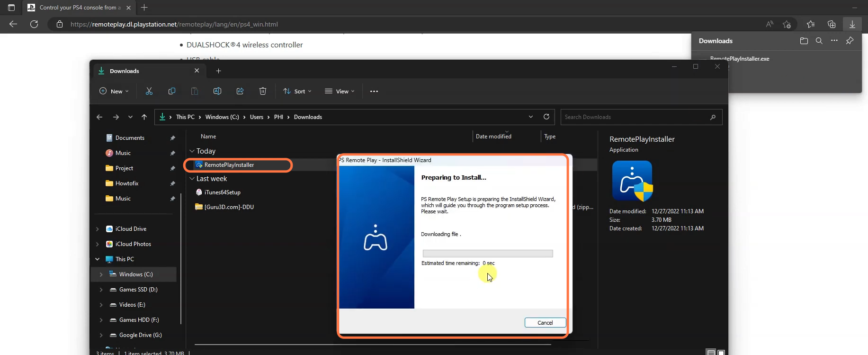Screen dimensions: 868x355
Task: Expand iCloud Drive in navigation pane
Action: (98, 229)
